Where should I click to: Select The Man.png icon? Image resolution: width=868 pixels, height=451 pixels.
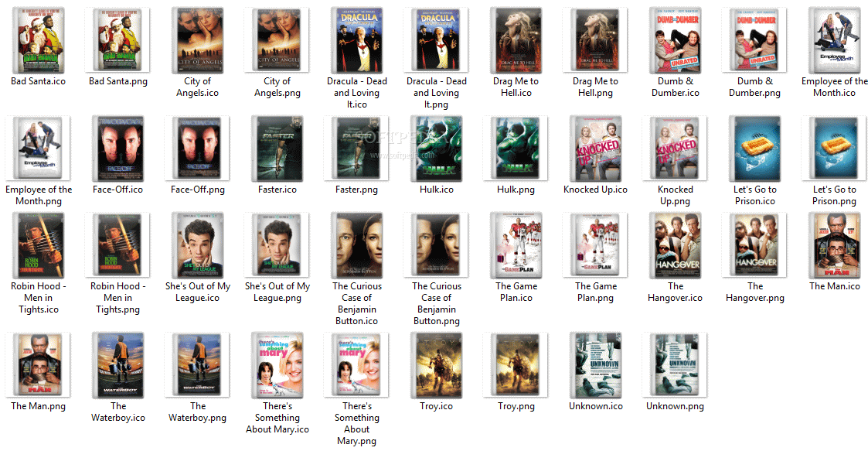click(38, 365)
